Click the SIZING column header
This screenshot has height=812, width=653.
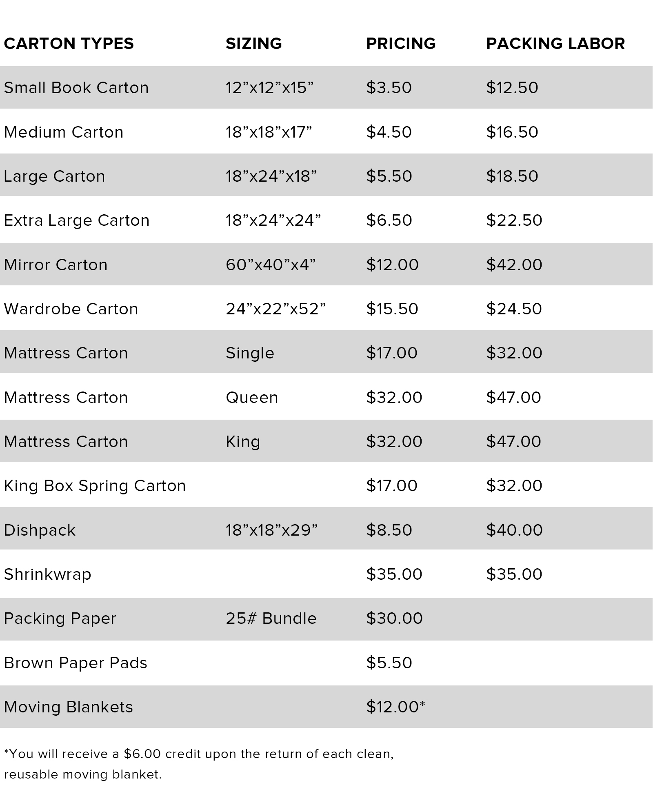tap(254, 44)
